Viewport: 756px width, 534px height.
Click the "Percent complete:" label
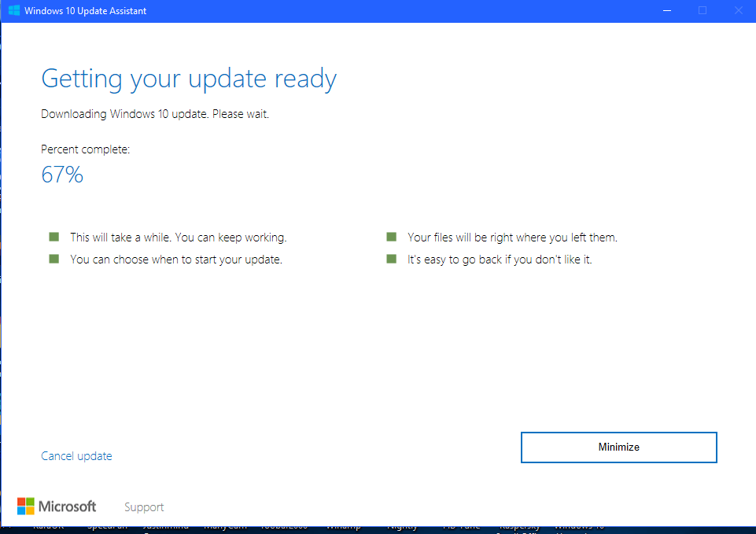pyautogui.click(x=85, y=149)
